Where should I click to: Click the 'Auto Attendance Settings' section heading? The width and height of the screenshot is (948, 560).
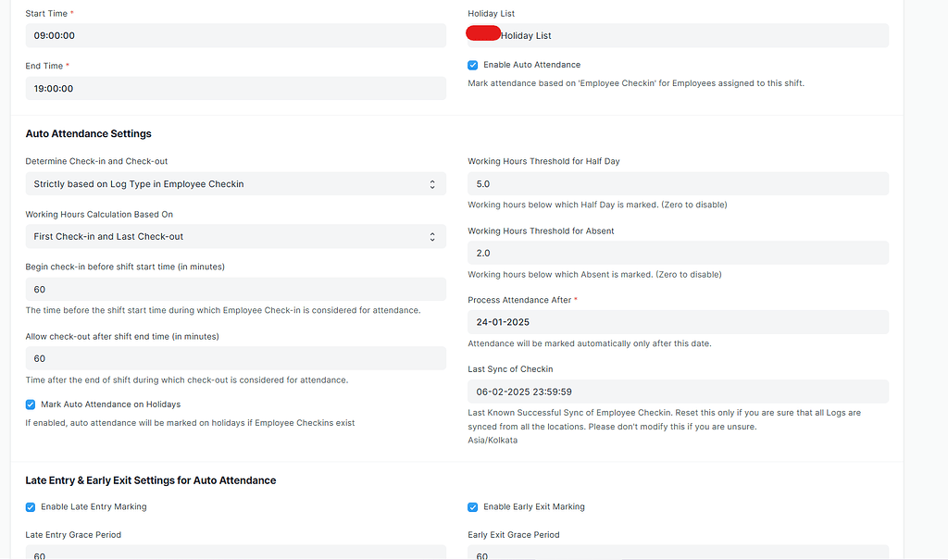tap(88, 133)
